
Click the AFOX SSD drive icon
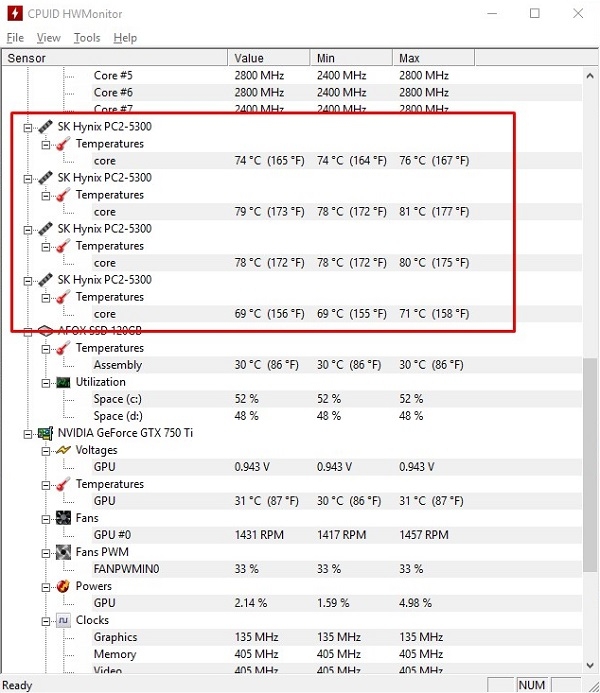pos(45,331)
